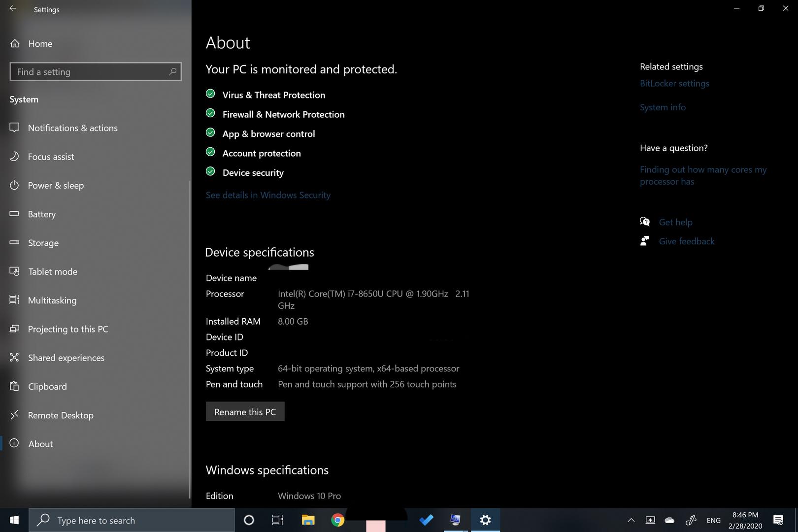This screenshot has width=798, height=532.
Task: Open the monitor app left of Settings
Action: coord(456,520)
